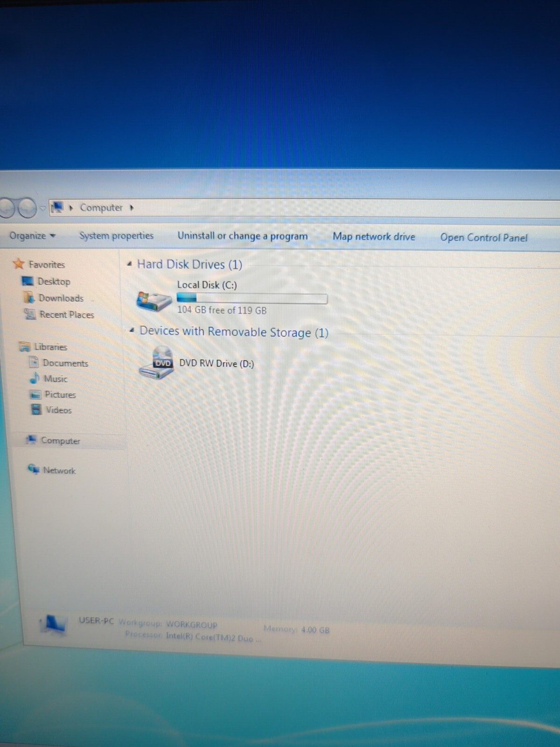The height and width of the screenshot is (747, 560).
Task: Click the Local Disk (C:) label
Action: click(x=207, y=285)
